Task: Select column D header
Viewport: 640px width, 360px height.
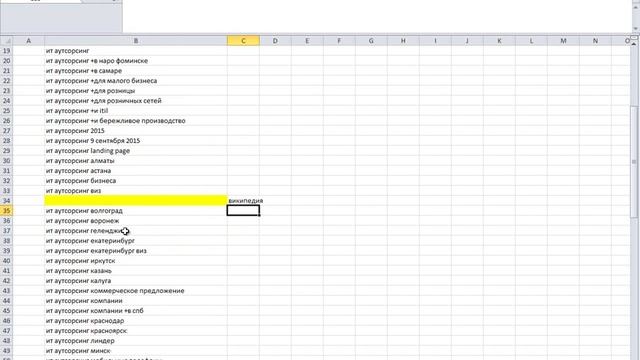Action: [275, 41]
